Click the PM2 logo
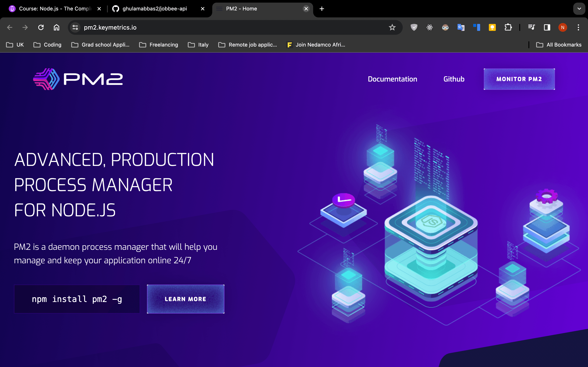 point(78,79)
